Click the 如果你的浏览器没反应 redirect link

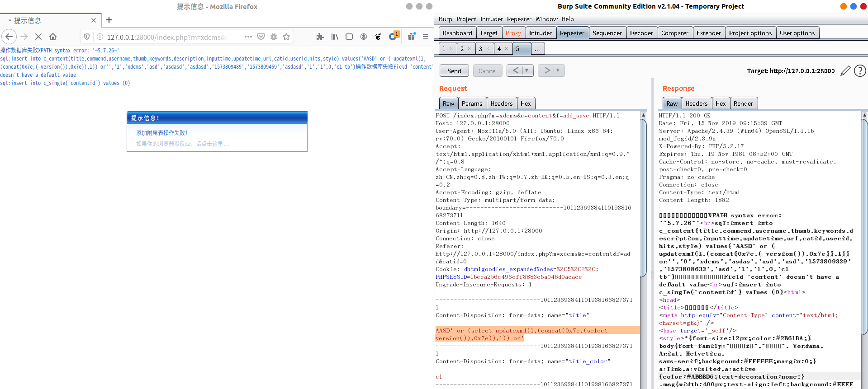click(x=184, y=144)
